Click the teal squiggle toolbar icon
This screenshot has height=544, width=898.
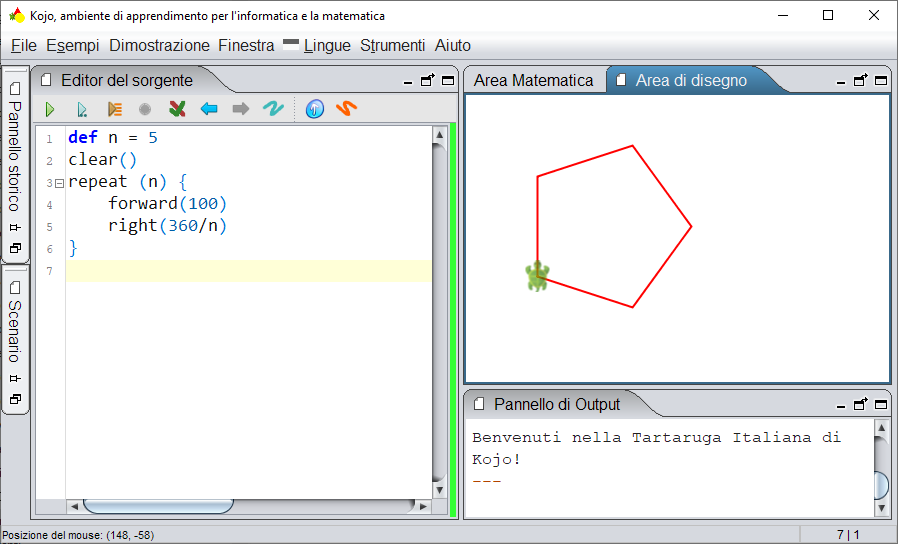[273, 108]
